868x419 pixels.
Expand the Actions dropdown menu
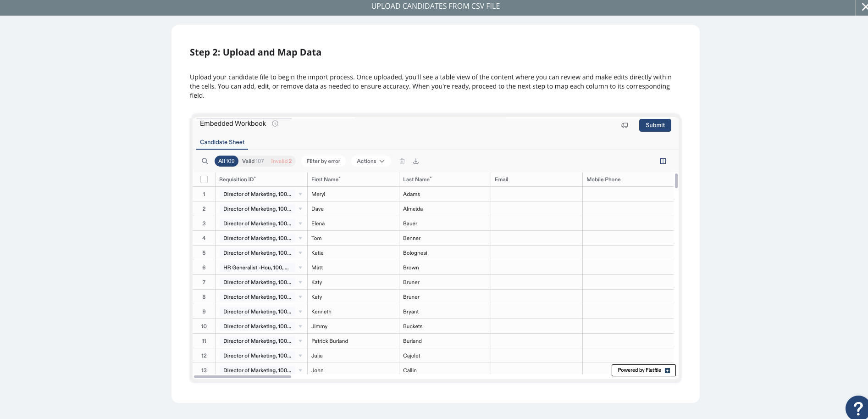pyautogui.click(x=370, y=161)
